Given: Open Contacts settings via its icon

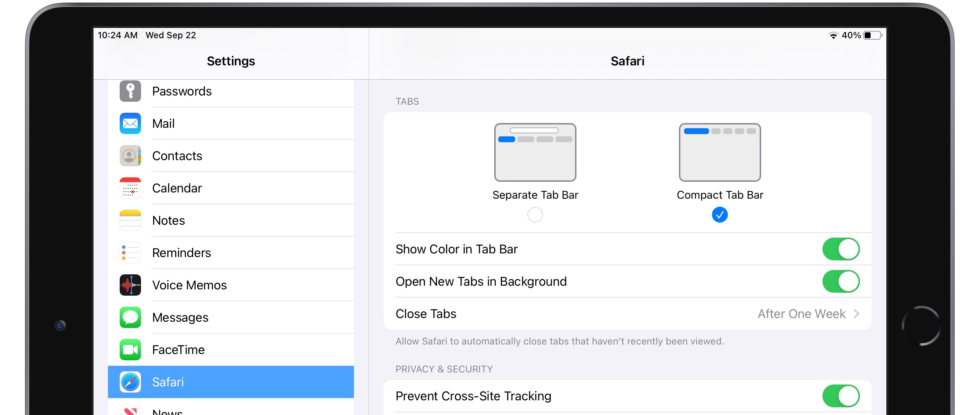Looking at the screenshot, I should pos(130,156).
